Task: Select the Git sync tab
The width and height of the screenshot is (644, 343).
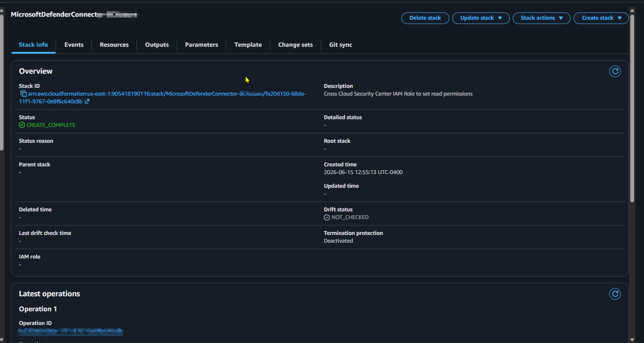Action: [x=340, y=45]
